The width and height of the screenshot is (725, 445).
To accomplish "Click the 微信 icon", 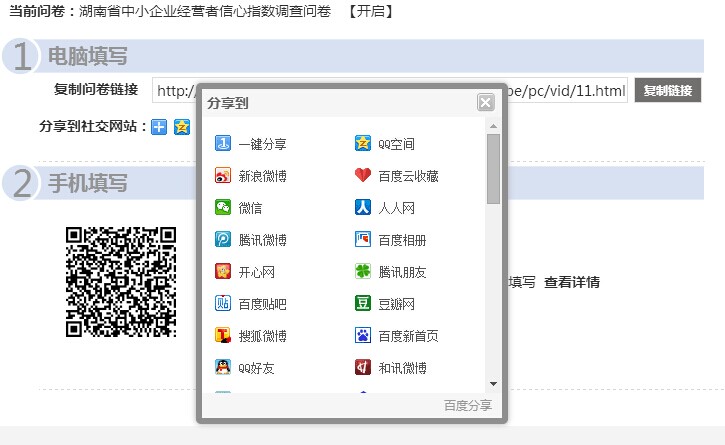I will 223,207.
